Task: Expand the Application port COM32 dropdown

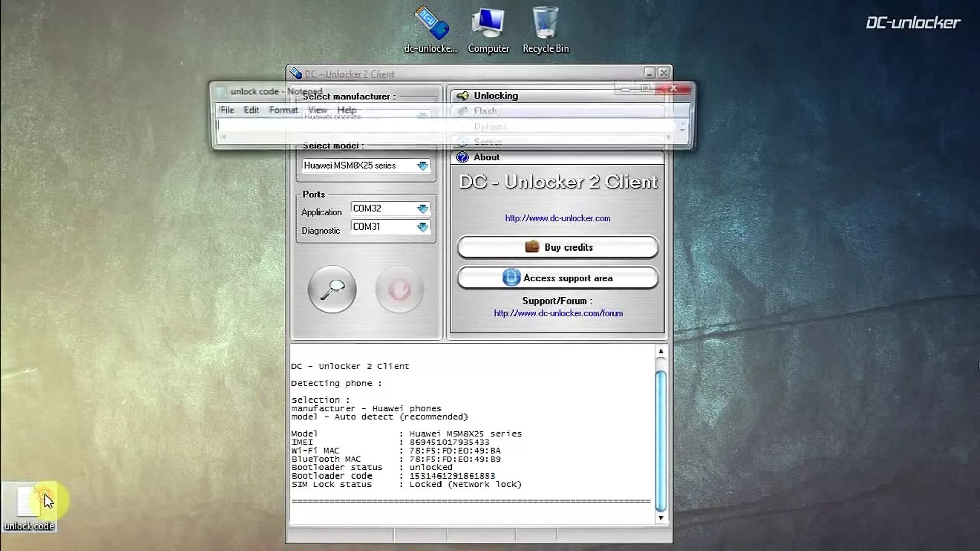Action: tap(423, 208)
